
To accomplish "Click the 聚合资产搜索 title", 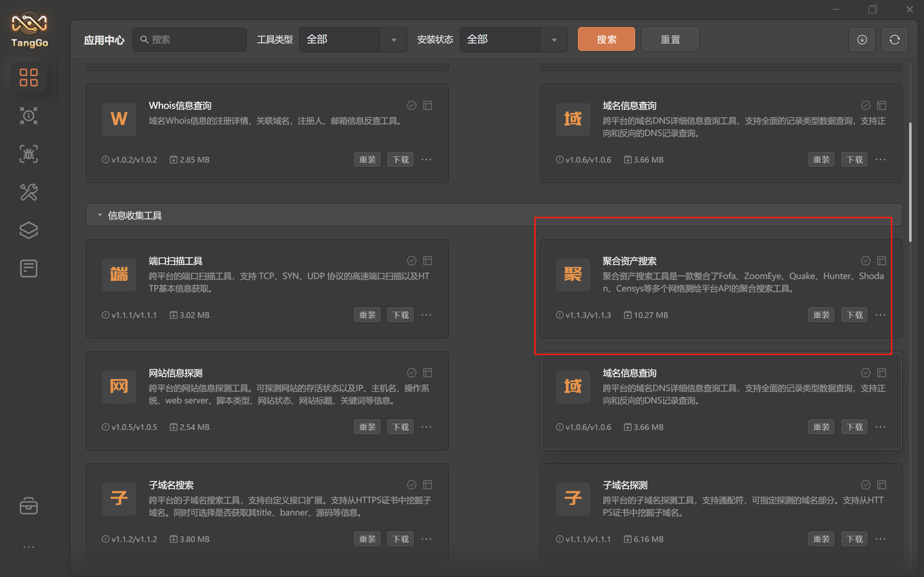I will pos(629,261).
